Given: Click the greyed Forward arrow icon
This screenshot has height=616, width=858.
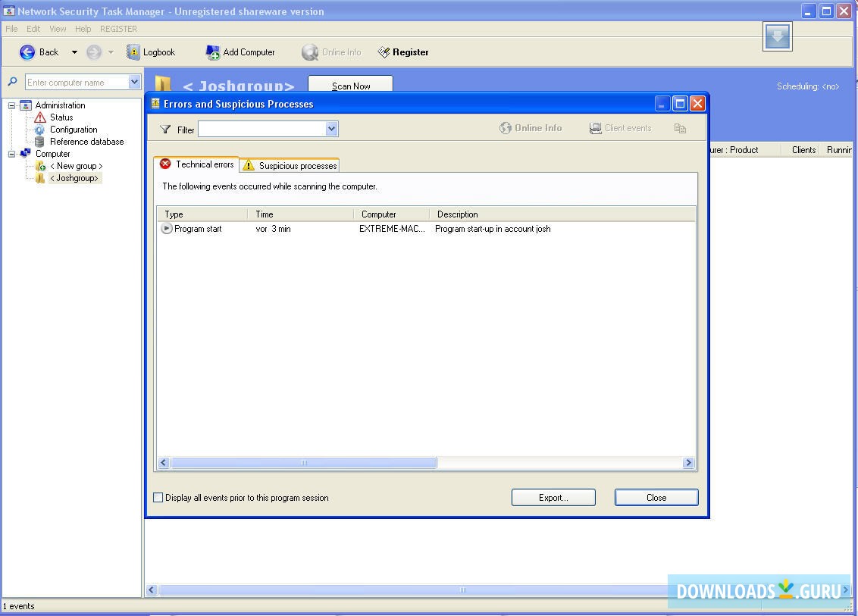Looking at the screenshot, I should coord(94,52).
